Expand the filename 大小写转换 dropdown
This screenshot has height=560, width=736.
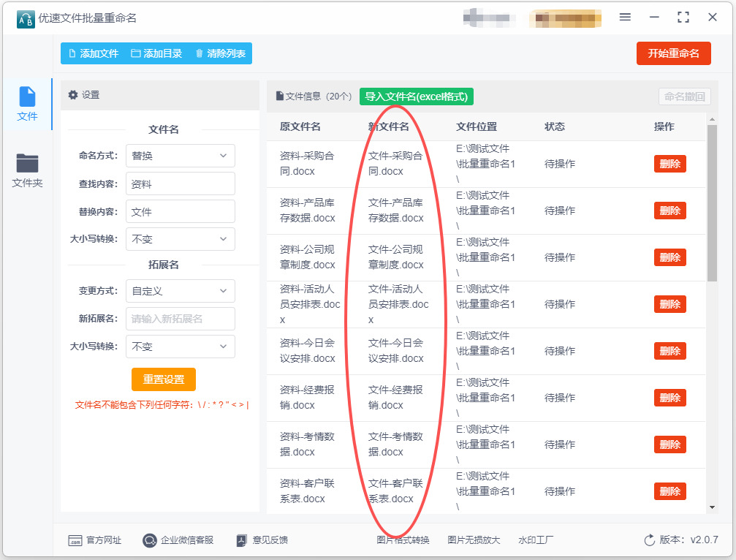point(180,239)
